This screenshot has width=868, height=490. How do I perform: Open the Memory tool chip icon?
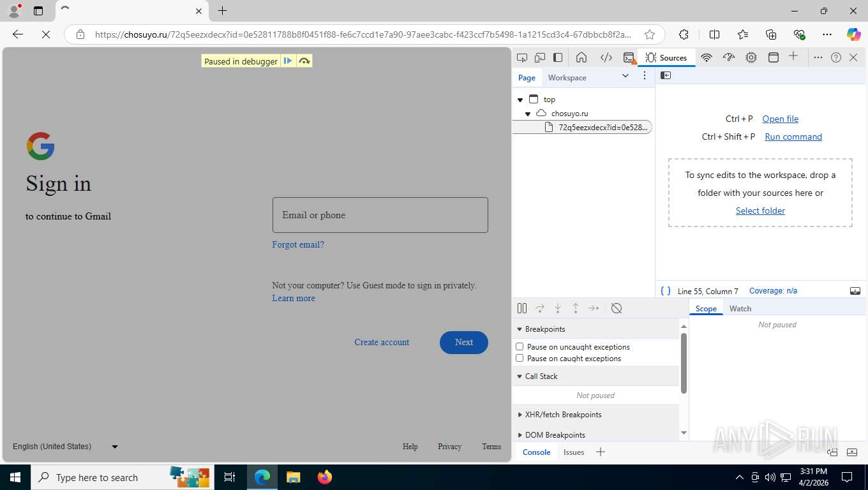[751, 57]
